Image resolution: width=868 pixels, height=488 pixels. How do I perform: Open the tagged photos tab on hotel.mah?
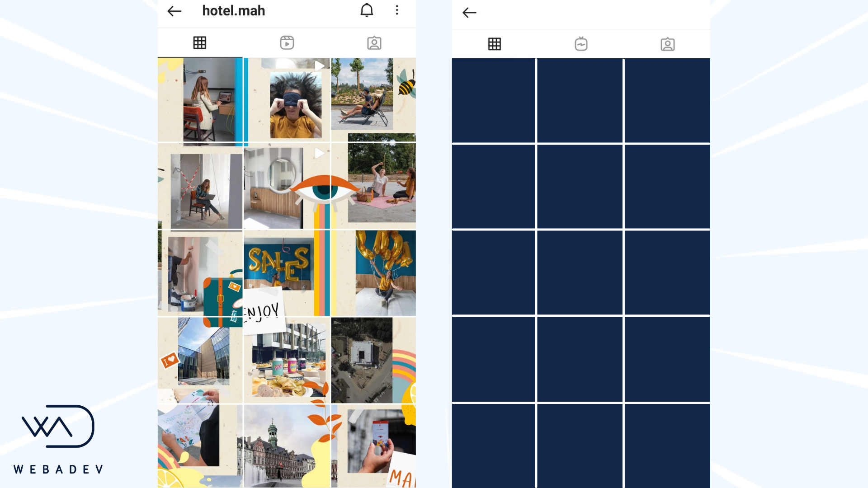pyautogui.click(x=374, y=43)
